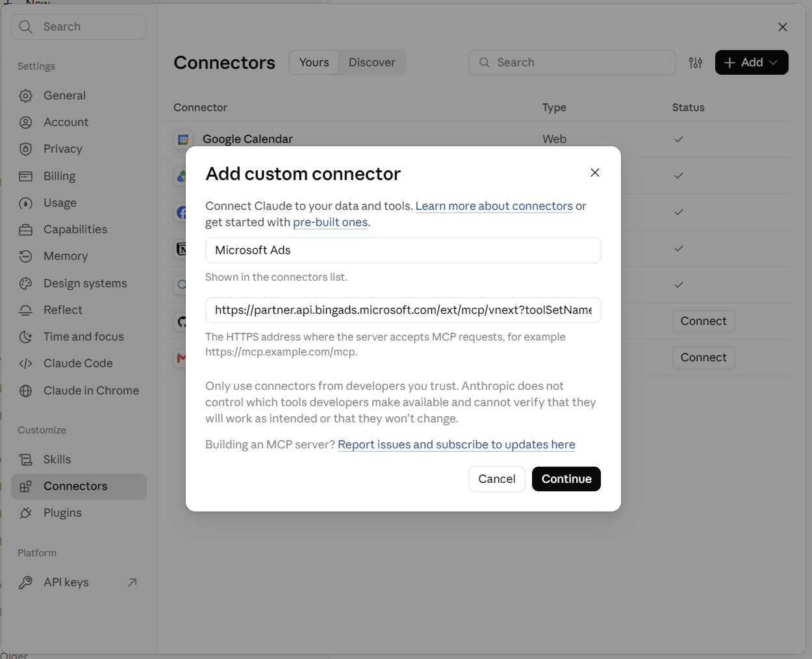812x659 pixels.
Task: Click the Reflect icon in sidebar
Action: point(25,310)
